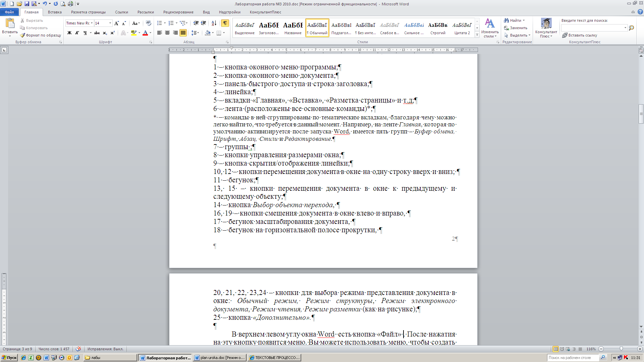Center the paragraph text
This screenshot has width=644, height=362.
tap(167, 33)
